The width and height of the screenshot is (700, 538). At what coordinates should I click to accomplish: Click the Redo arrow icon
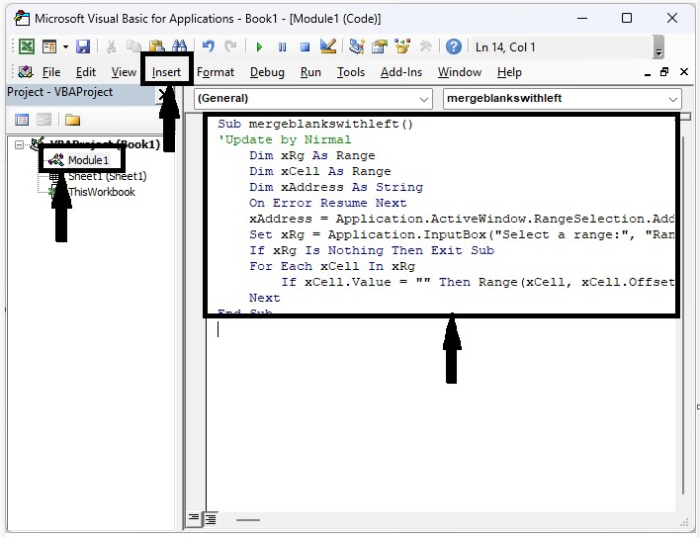(x=231, y=46)
